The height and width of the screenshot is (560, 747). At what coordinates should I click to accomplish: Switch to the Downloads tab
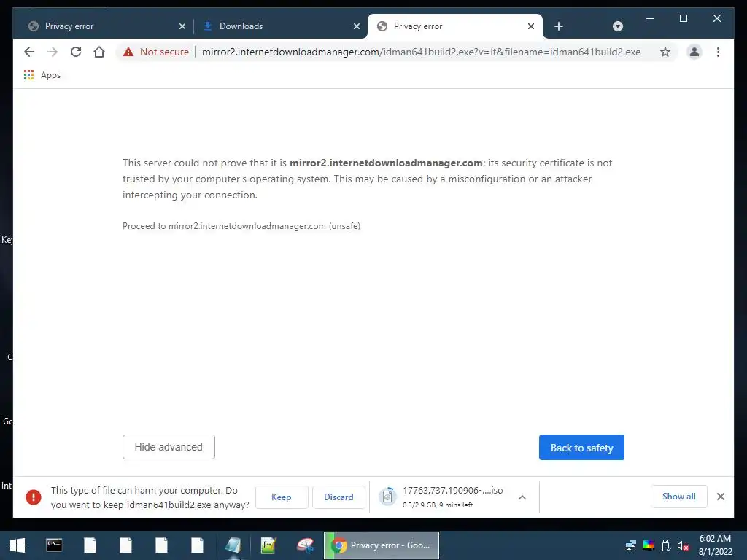[x=281, y=26]
